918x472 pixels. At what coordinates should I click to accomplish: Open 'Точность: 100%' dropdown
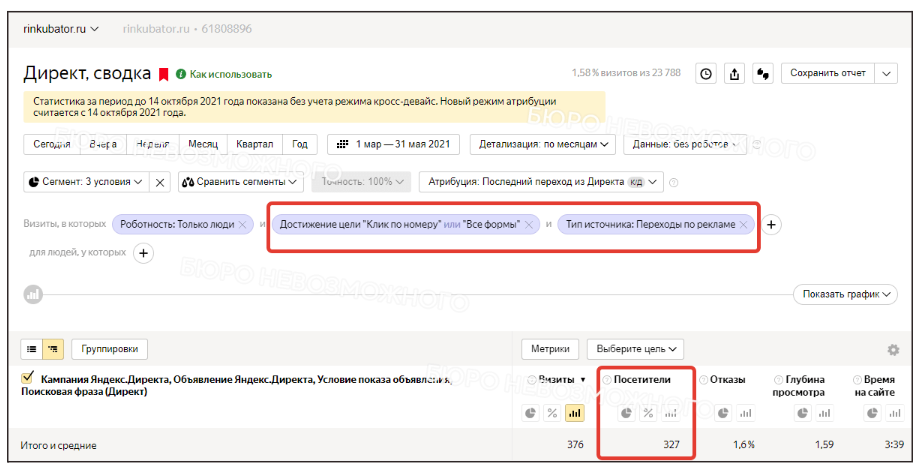click(362, 182)
